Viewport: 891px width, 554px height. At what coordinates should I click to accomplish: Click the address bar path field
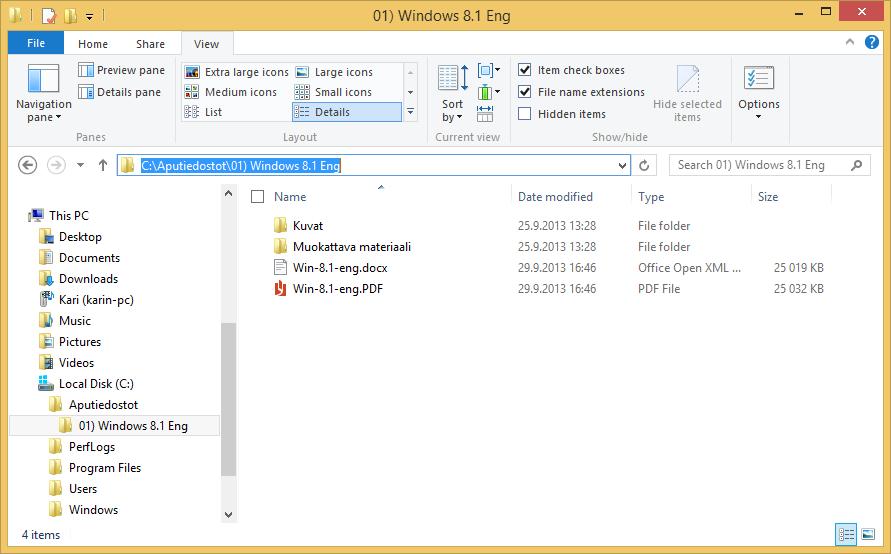pyautogui.click(x=374, y=165)
